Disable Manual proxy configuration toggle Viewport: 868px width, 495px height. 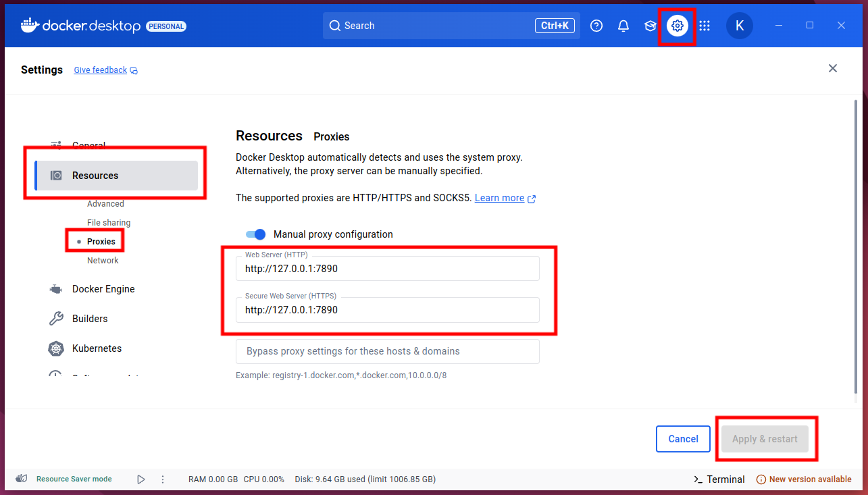255,234
